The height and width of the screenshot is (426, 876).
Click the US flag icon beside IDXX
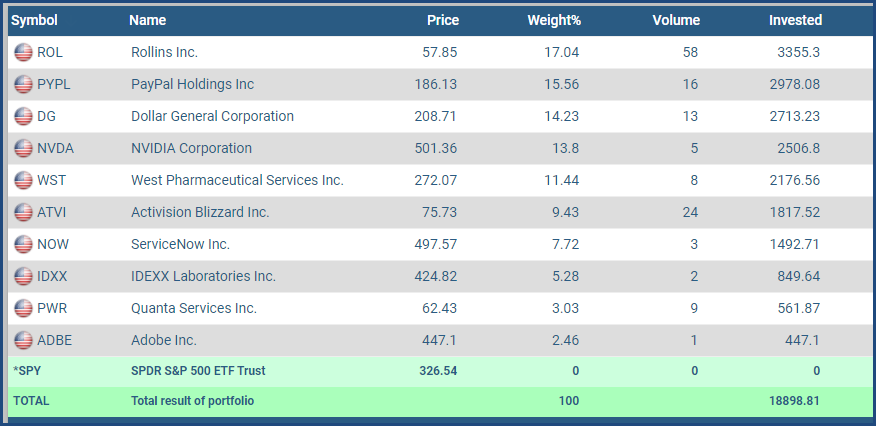click(x=23, y=276)
